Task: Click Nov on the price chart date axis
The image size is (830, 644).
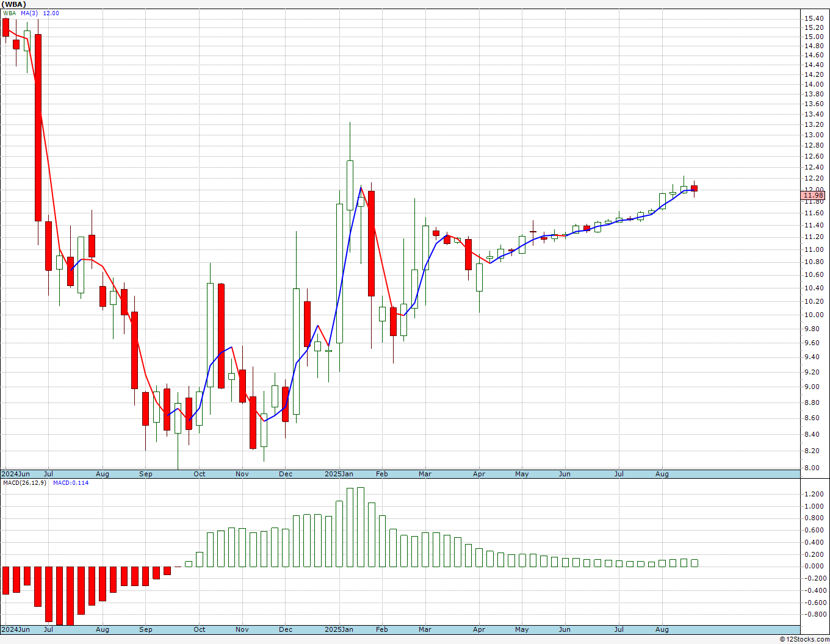Action: [242, 474]
